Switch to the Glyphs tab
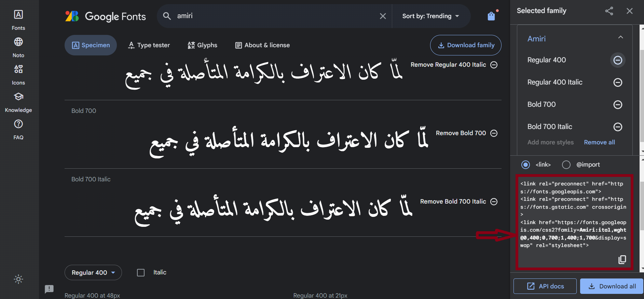The width and height of the screenshot is (644, 299). click(x=202, y=45)
